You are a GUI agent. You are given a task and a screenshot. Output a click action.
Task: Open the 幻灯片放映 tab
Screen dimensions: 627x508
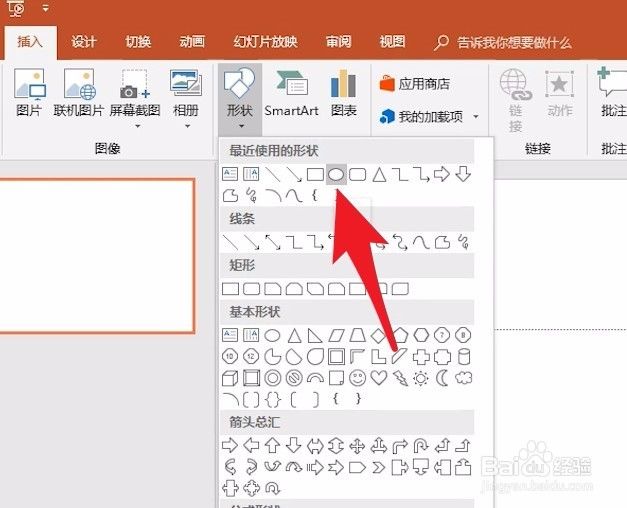pos(266,42)
